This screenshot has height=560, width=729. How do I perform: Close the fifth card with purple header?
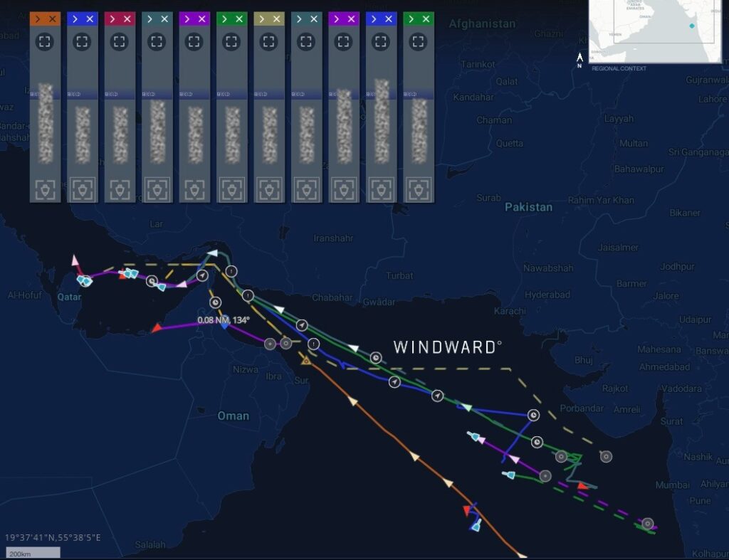coord(201,19)
